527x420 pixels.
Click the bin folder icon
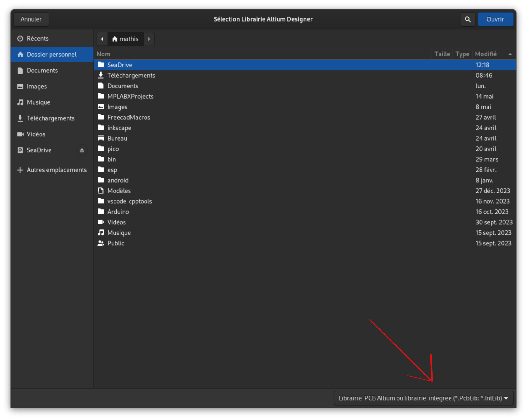101,159
